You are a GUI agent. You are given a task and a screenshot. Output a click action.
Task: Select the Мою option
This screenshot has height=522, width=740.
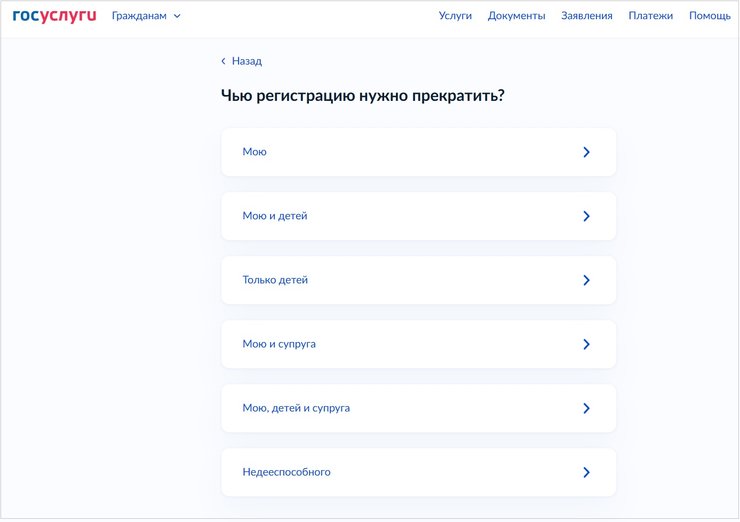(418, 152)
